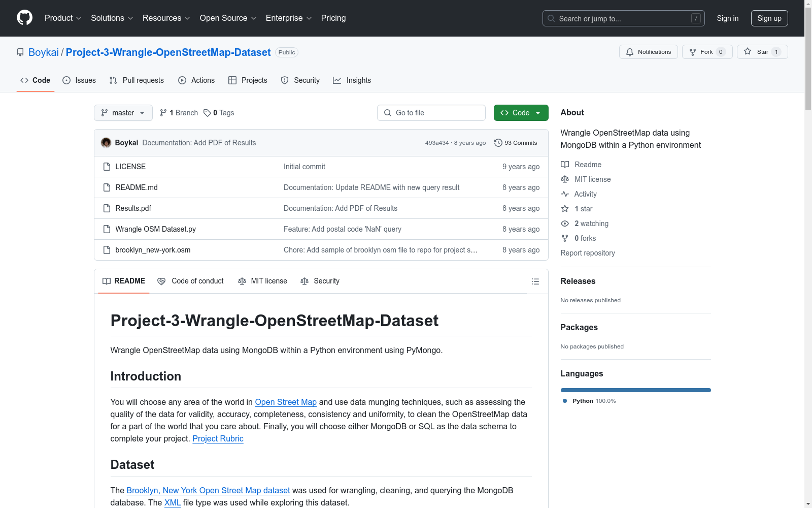The image size is (812, 508).
Task: Expand the Enterprise menu
Action: click(x=289, y=18)
